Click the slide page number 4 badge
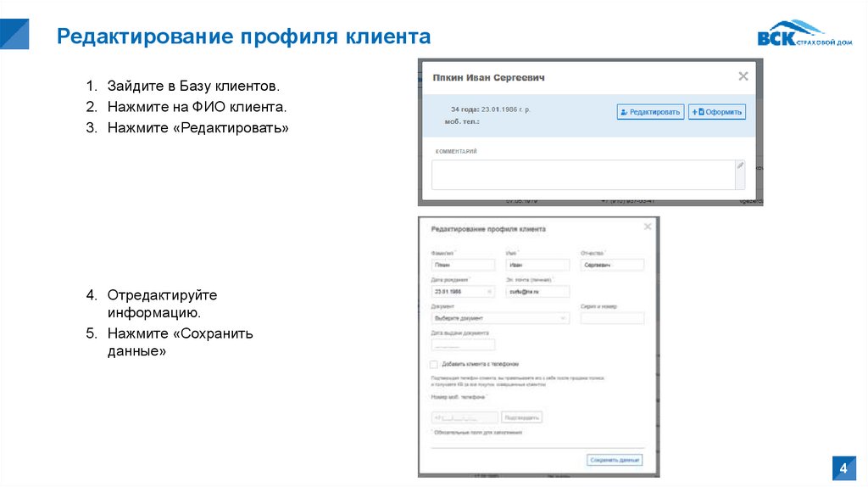This screenshot has height=487, width=868. point(843,468)
